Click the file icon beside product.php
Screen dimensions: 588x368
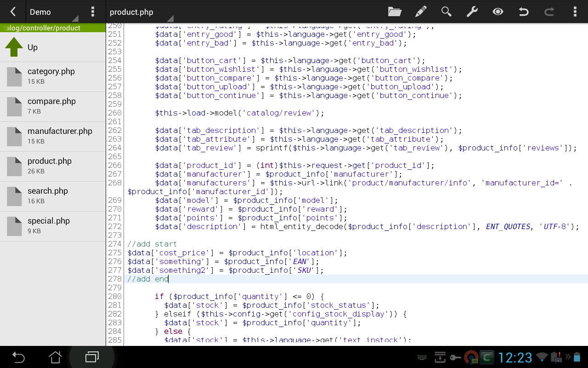(x=14, y=167)
